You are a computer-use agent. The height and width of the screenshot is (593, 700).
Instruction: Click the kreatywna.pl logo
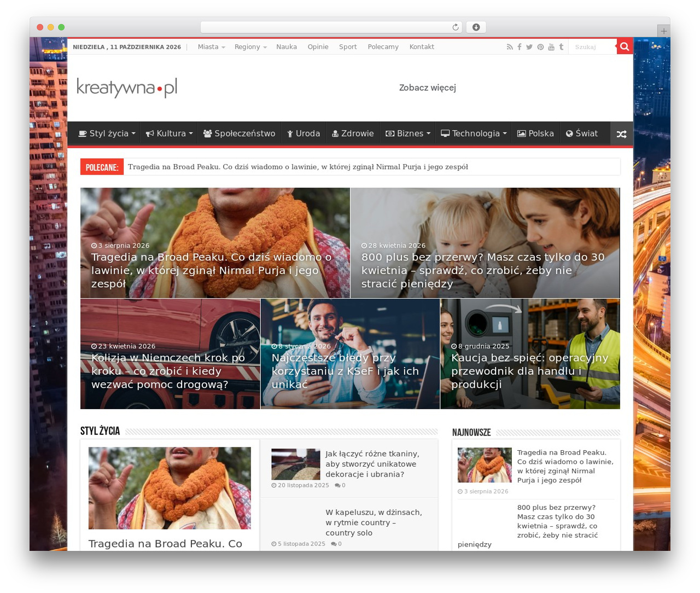click(127, 88)
